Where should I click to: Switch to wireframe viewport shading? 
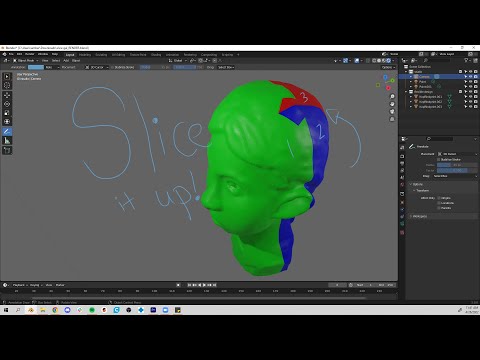tap(374, 61)
